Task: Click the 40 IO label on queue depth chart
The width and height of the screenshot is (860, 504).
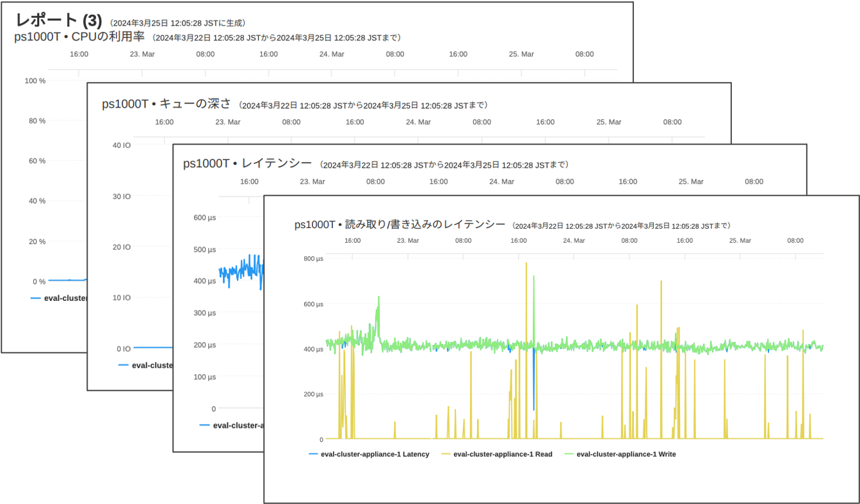Action: pos(122,145)
